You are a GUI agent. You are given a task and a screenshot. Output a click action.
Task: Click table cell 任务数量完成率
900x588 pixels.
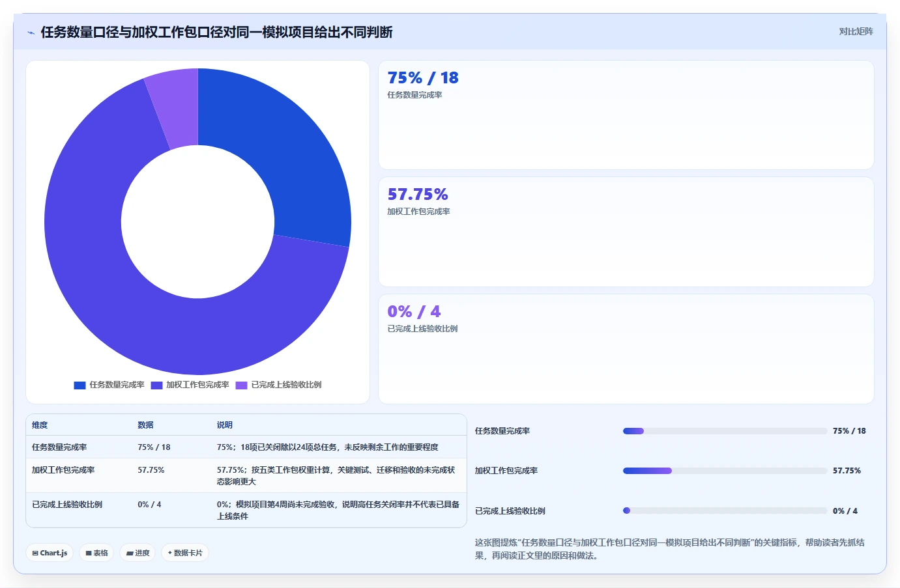tap(59, 447)
